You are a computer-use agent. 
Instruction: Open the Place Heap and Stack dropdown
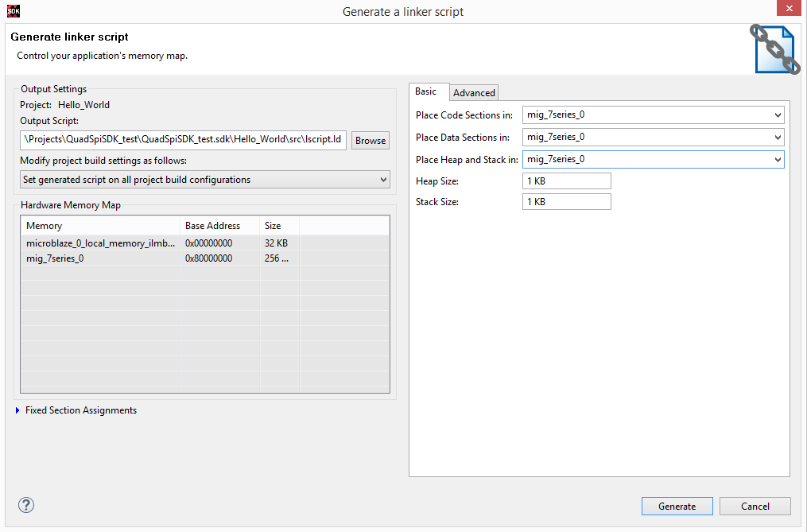point(653,159)
